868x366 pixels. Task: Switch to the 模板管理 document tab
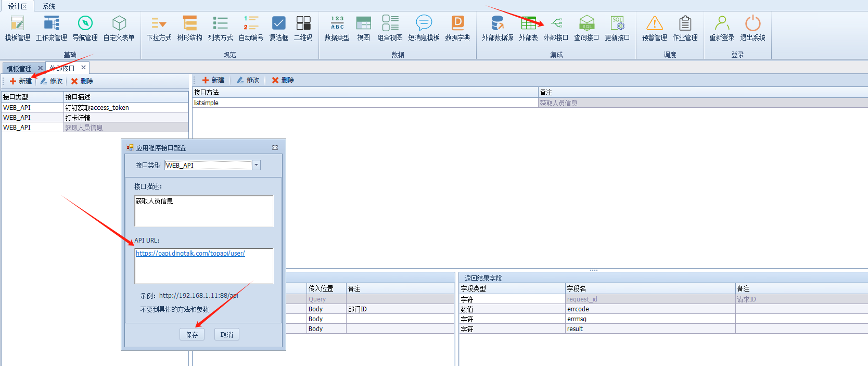(x=19, y=68)
